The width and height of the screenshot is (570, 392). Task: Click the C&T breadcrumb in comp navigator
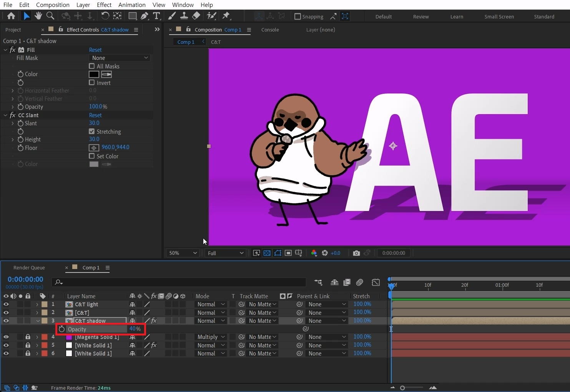coord(216,42)
